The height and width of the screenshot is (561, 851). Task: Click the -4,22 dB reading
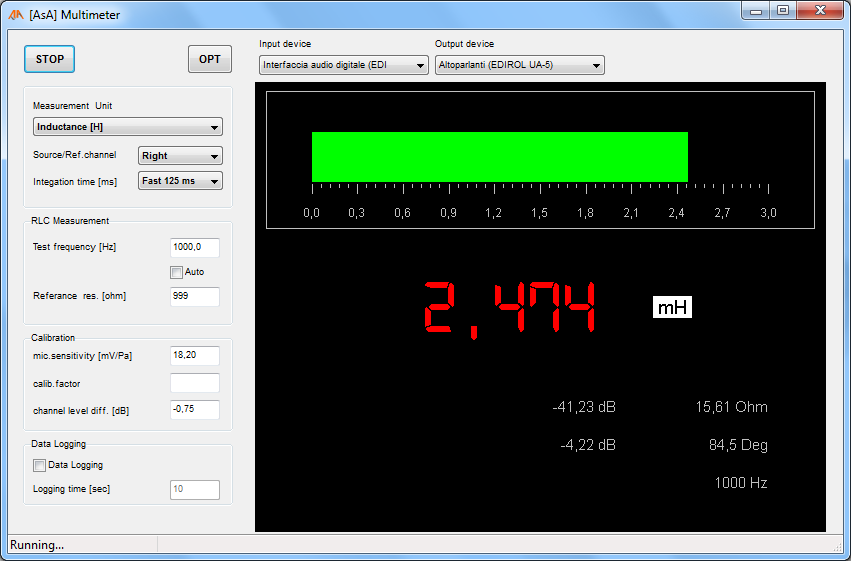tap(588, 445)
